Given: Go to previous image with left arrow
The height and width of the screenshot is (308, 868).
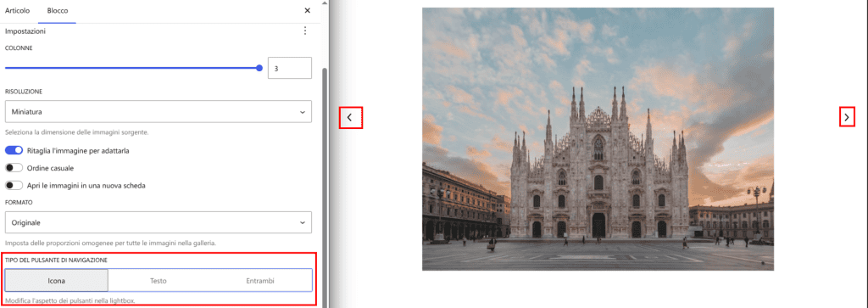Looking at the screenshot, I should [350, 117].
